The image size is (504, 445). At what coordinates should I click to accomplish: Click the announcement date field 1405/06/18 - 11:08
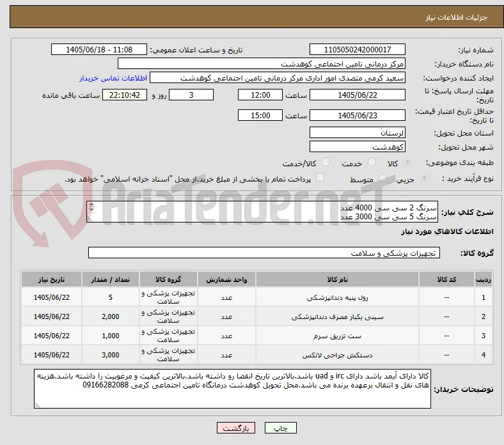click(99, 49)
